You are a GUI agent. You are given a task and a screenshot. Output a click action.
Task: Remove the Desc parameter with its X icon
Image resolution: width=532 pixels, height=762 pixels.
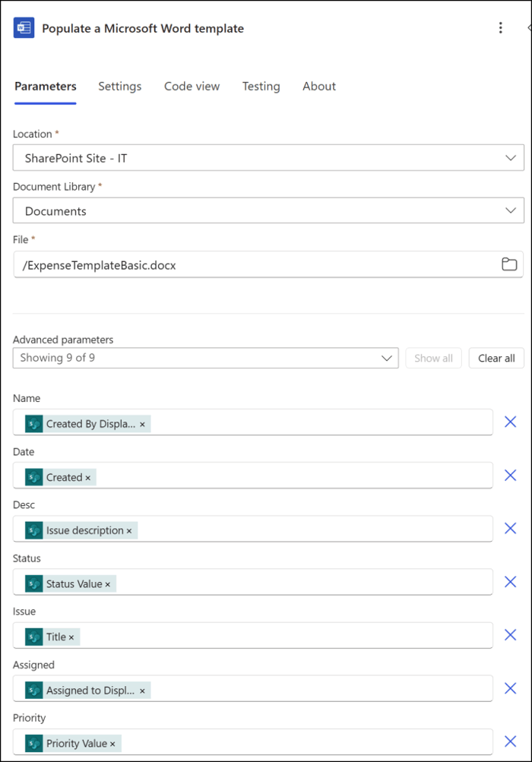pos(510,528)
